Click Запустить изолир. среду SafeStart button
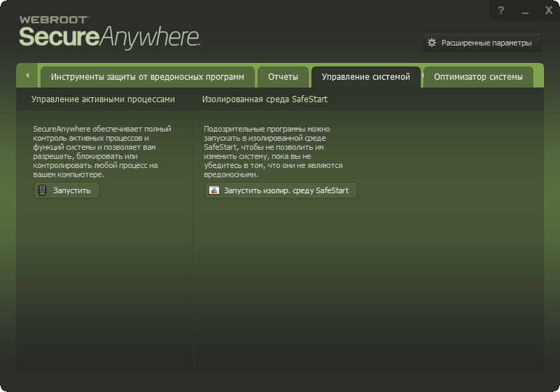Image resolution: width=560 pixels, height=392 pixels. point(281,190)
